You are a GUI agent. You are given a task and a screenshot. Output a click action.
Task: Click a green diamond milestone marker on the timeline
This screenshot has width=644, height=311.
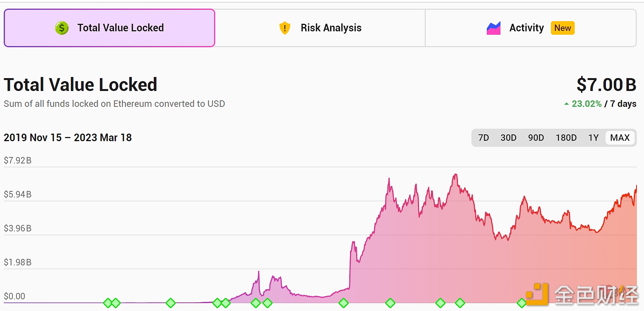point(343,302)
